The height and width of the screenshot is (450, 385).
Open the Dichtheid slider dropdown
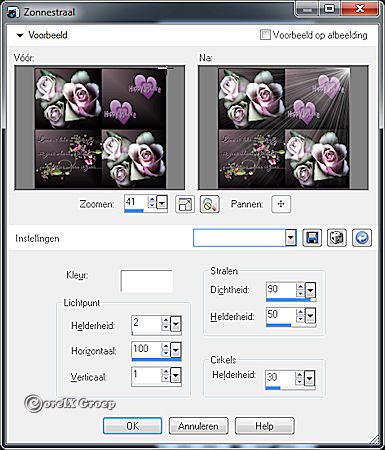[310, 290]
